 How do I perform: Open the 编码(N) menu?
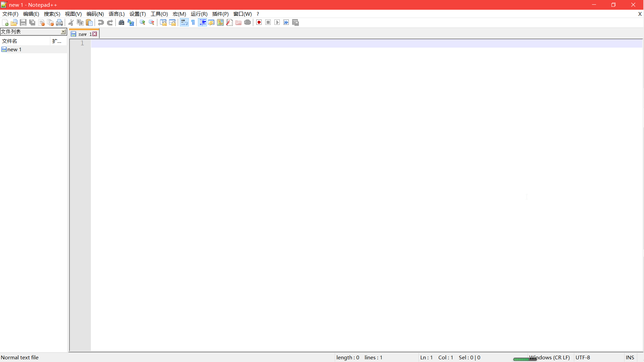coord(95,14)
